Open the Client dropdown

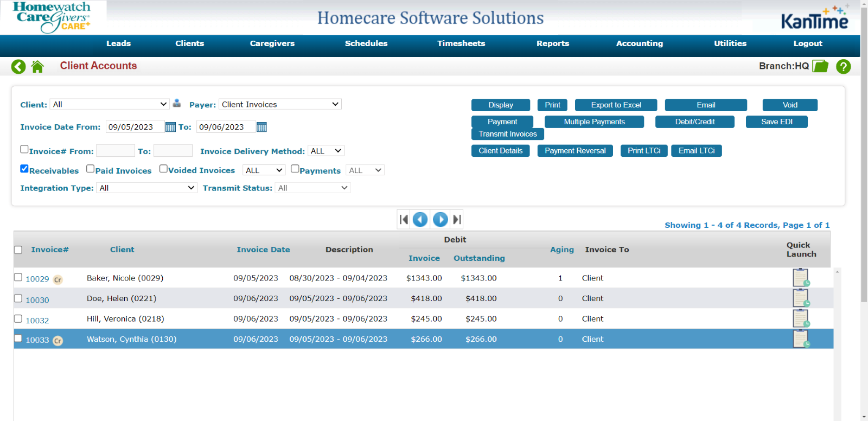[110, 104]
